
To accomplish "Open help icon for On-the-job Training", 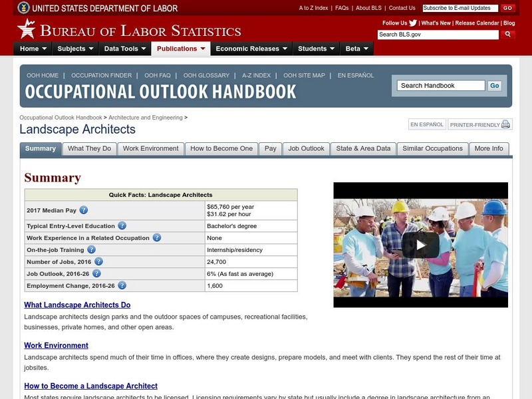I will click(91, 250).
